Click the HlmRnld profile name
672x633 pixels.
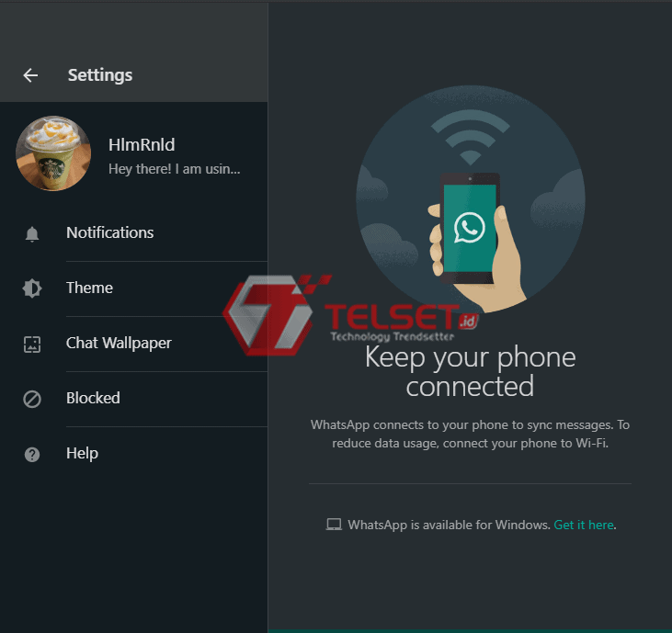click(142, 144)
